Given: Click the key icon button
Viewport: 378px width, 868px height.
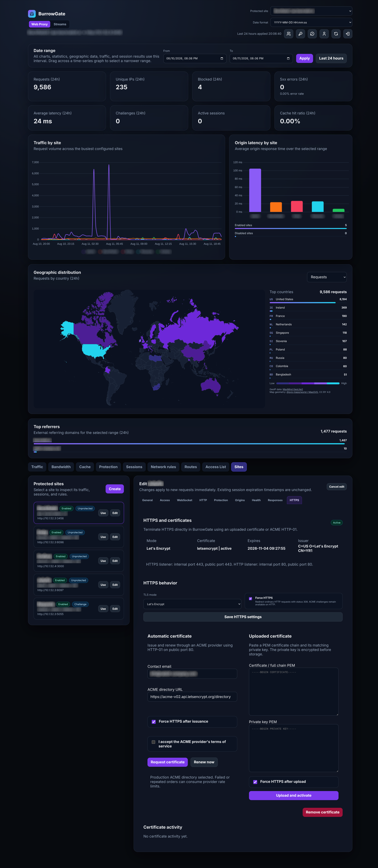Looking at the screenshot, I should [300, 34].
